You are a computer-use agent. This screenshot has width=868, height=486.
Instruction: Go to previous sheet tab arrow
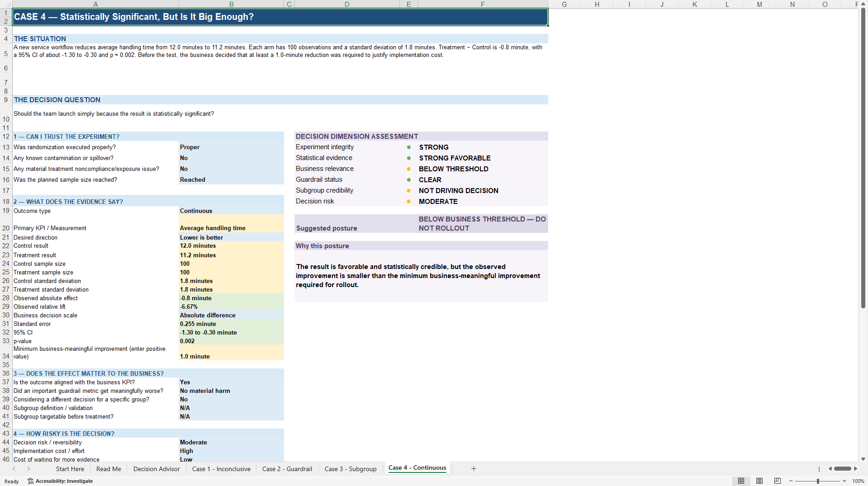coord(14,469)
